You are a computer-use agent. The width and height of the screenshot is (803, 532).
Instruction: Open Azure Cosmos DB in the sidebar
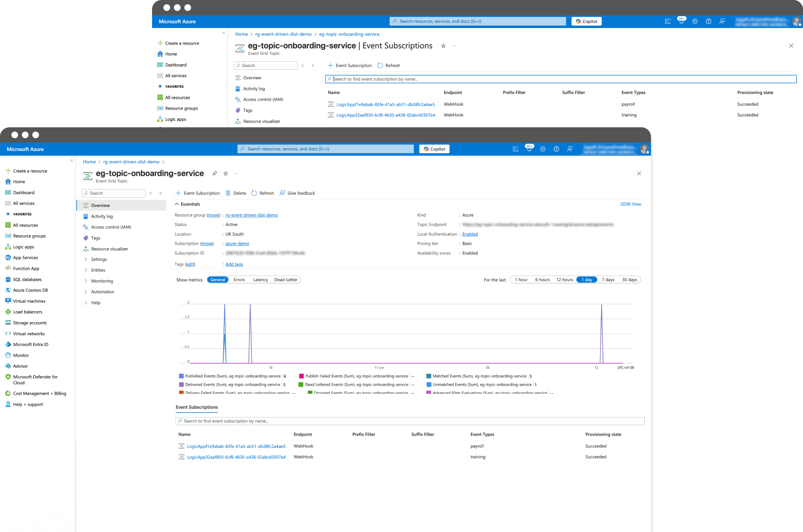point(30,290)
